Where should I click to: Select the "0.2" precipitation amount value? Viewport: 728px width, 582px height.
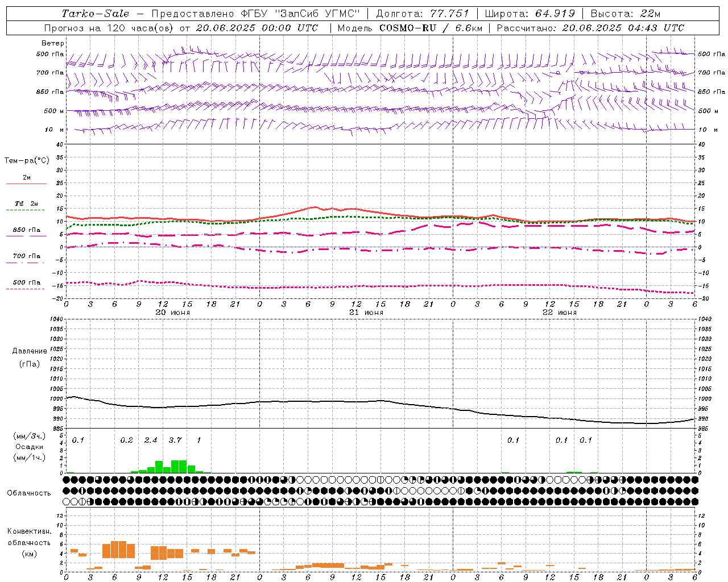pos(126,440)
